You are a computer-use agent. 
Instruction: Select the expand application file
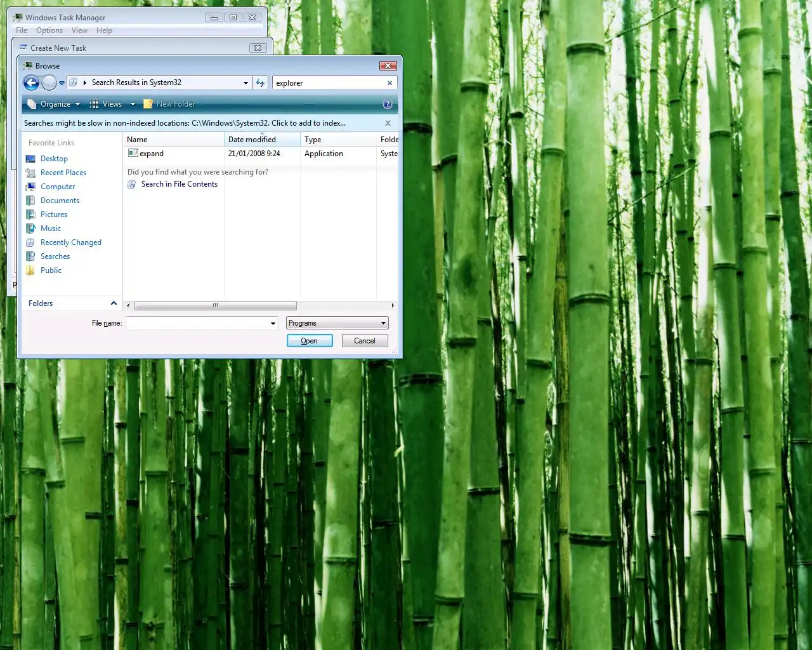[152, 154]
